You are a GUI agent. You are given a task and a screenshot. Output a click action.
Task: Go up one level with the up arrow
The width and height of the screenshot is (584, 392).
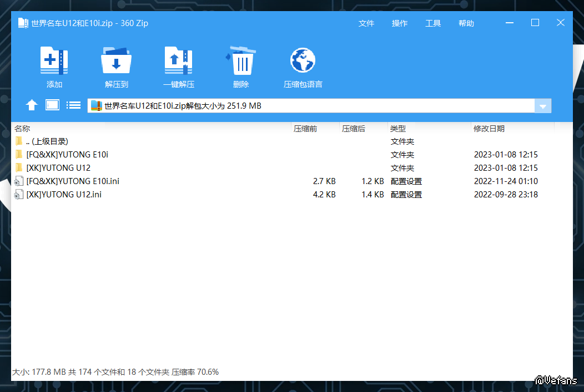coord(32,105)
